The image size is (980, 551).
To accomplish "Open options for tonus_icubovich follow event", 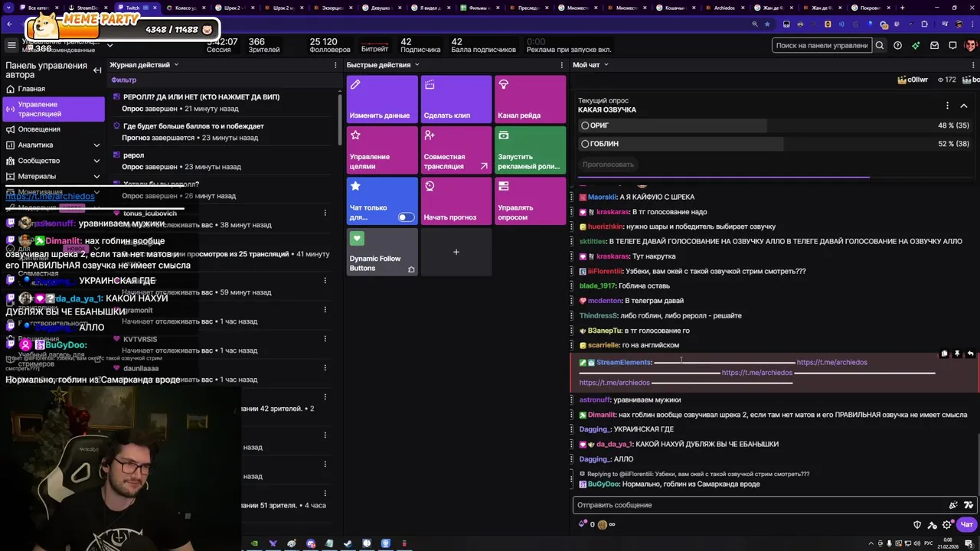I will pyautogui.click(x=325, y=213).
